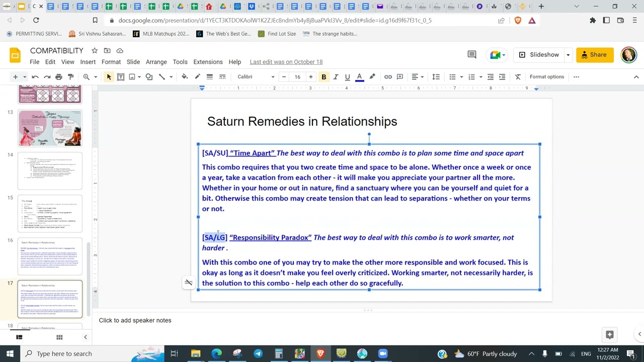
Task: Increase font size
Action: [x=310, y=77]
